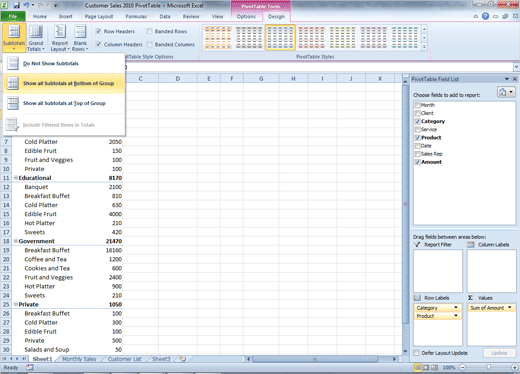
Task: Click the field list layout view icon
Action: tap(506, 92)
